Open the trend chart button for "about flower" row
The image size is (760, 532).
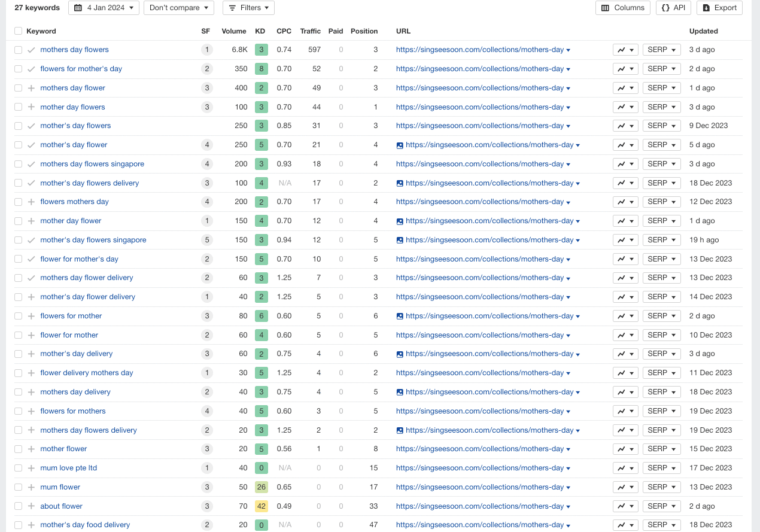(x=625, y=506)
